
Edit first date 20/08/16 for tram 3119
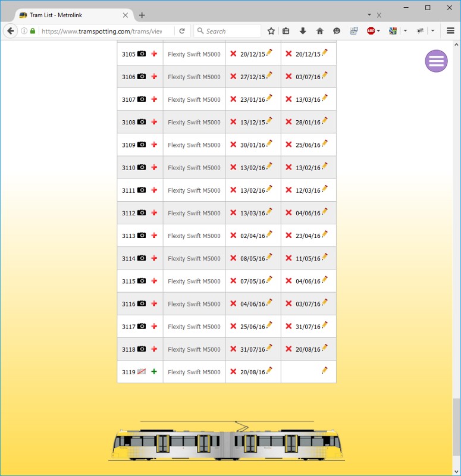pos(269,370)
